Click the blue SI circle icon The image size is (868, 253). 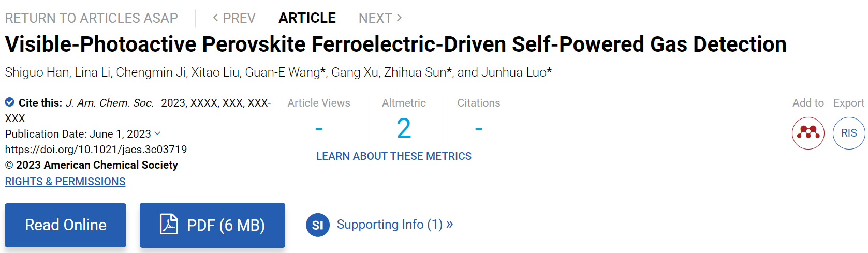tap(318, 225)
